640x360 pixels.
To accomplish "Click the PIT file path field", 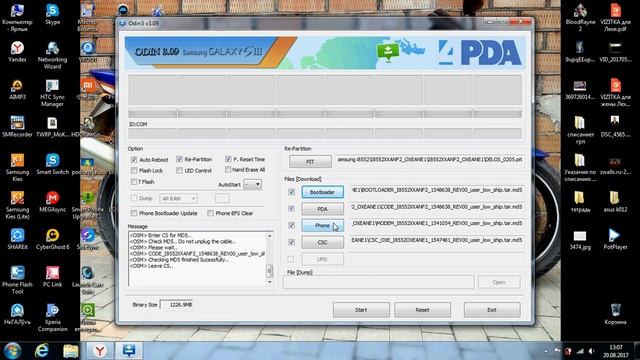I will pos(430,160).
